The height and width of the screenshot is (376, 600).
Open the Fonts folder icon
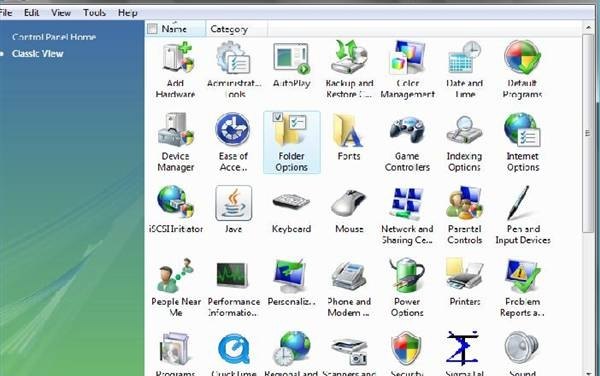click(349, 130)
